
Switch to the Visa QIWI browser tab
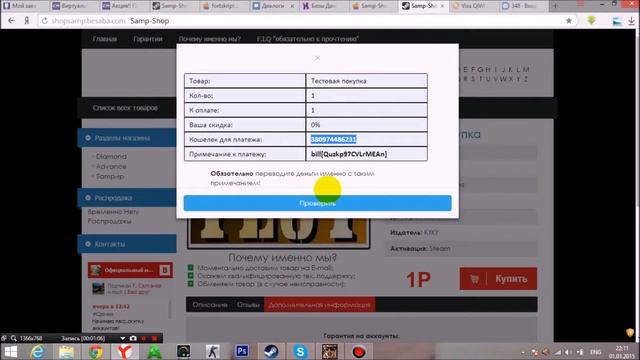pyautogui.click(x=473, y=6)
